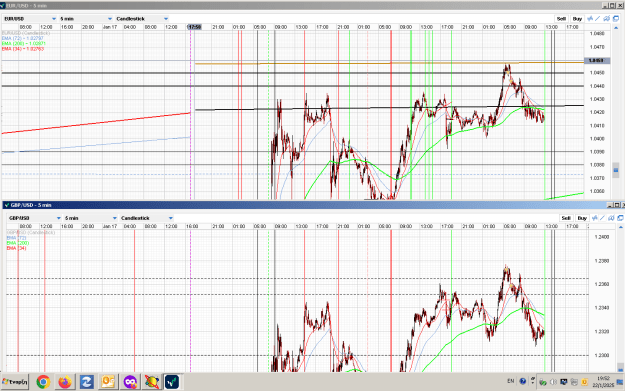Open the chart tools icon next to the line tool in EUR/USD chart
Viewport: 625px width, 391px height.
coord(606,18)
